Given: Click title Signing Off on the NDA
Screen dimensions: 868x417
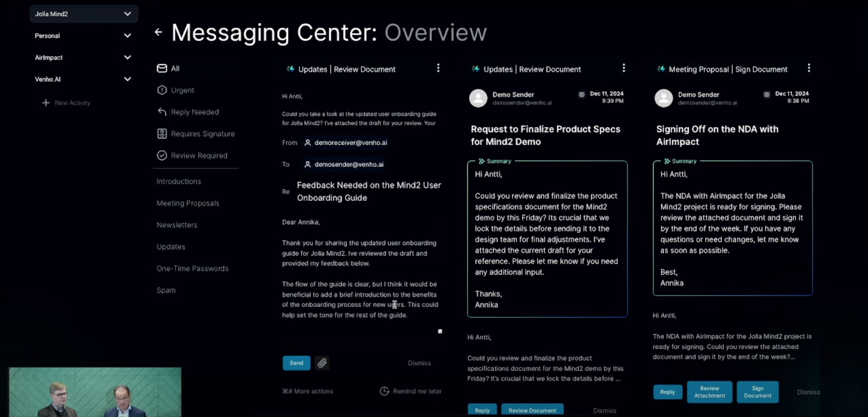Looking at the screenshot, I should click(717, 135).
